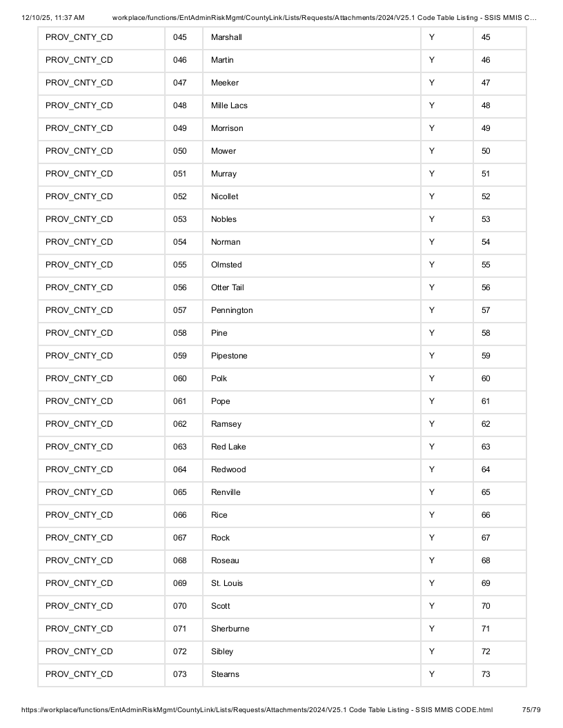Click the Marshall county name cell
Viewport: 563px width, 728px height.
coord(312,38)
